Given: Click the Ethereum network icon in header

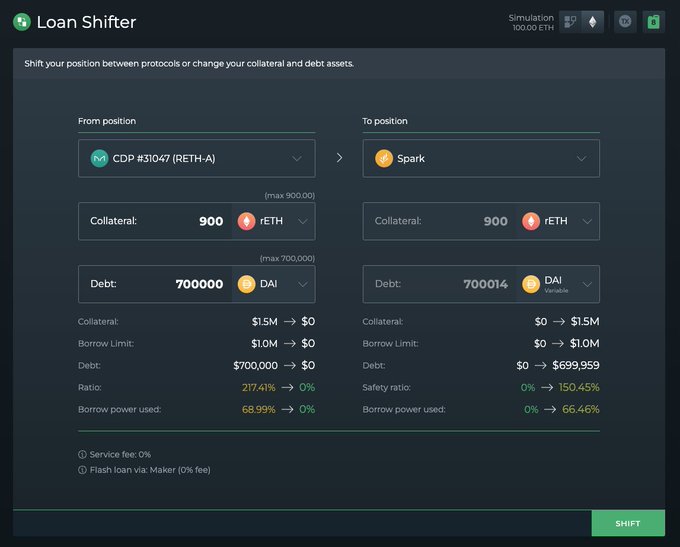Looking at the screenshot, I should [592, 22].
